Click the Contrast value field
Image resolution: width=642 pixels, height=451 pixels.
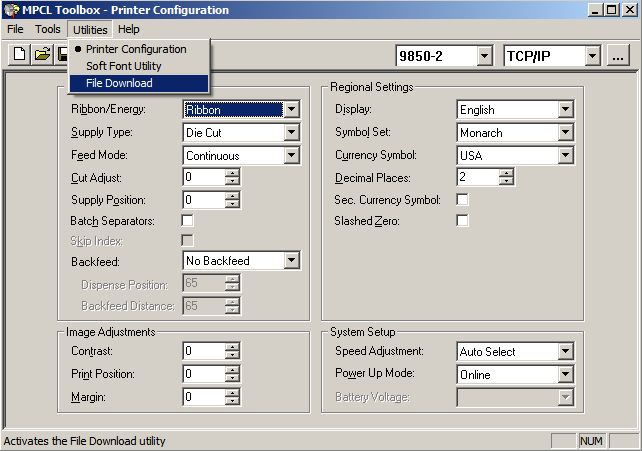[204, 351]
